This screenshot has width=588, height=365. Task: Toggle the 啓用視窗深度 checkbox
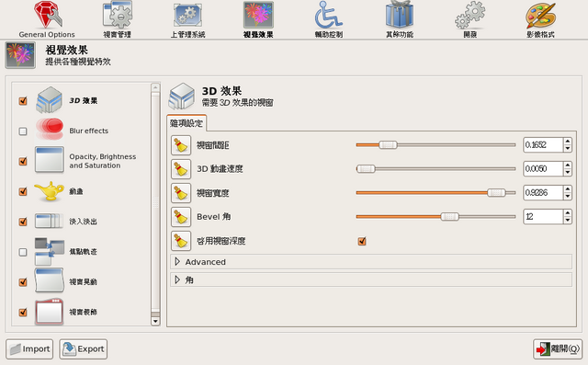(x=362, y=241)
